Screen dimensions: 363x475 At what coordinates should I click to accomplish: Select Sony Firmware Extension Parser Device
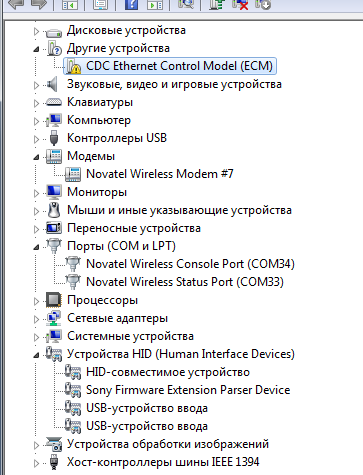pyautogui.click(x=188, y=390)
